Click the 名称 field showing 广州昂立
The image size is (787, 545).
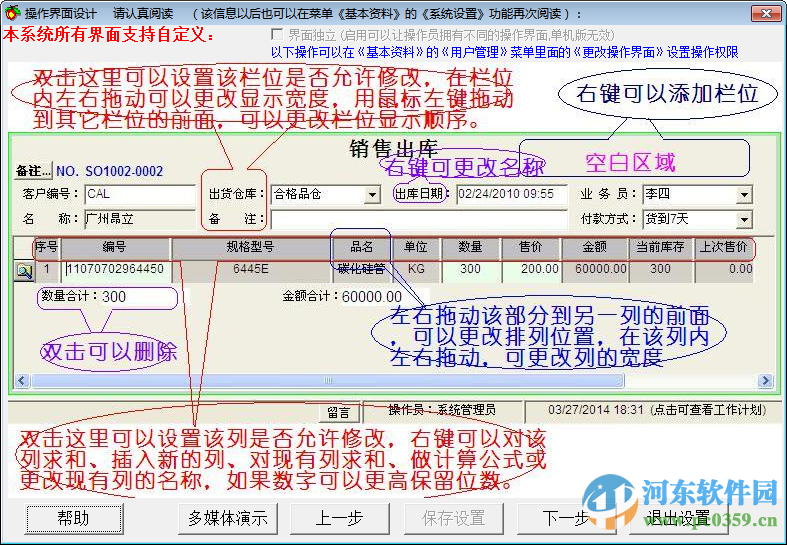140,219
